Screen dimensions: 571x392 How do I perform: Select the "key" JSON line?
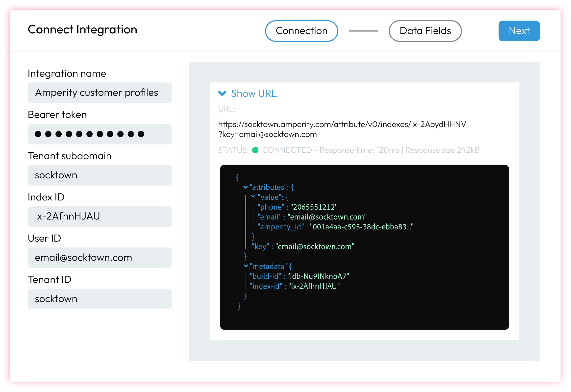pos(303,246)
